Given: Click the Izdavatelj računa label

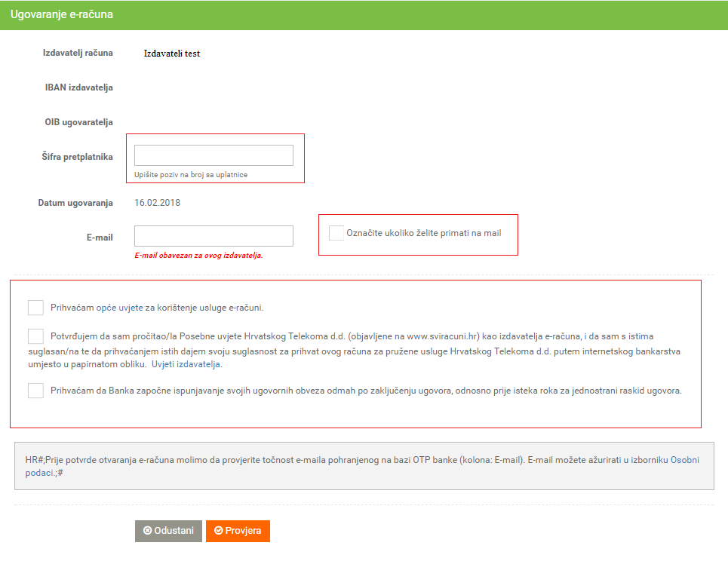Looking at the screenshot, I should pos(78,53).
